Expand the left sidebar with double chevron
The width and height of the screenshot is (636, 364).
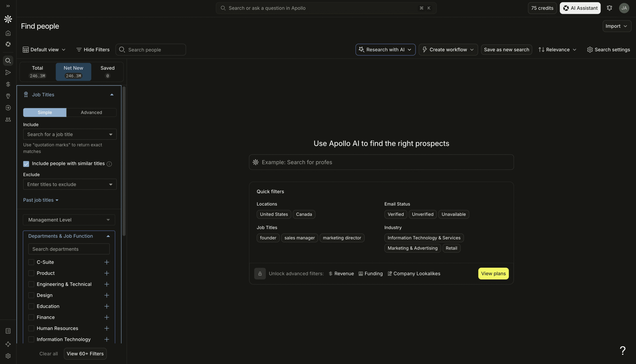point(8,6)
